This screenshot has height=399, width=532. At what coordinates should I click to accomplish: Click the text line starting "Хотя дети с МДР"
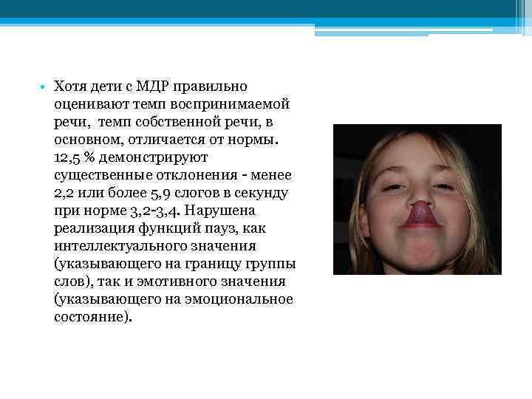coord(151,86)
